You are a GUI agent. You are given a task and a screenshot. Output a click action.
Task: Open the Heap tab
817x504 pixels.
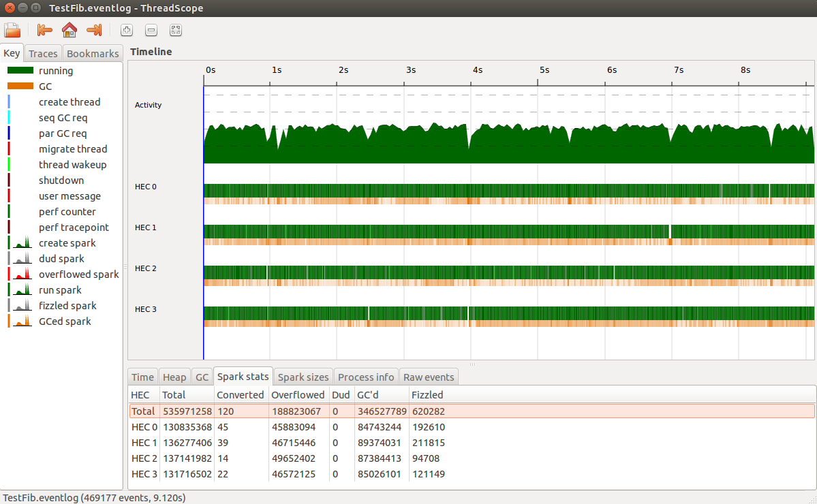pos(174,377)
